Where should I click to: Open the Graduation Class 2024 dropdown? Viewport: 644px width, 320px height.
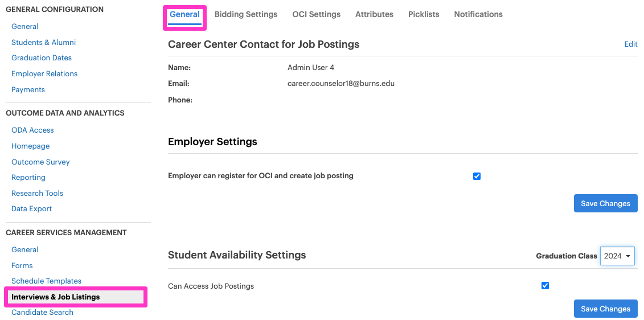[x=617, y=256]
